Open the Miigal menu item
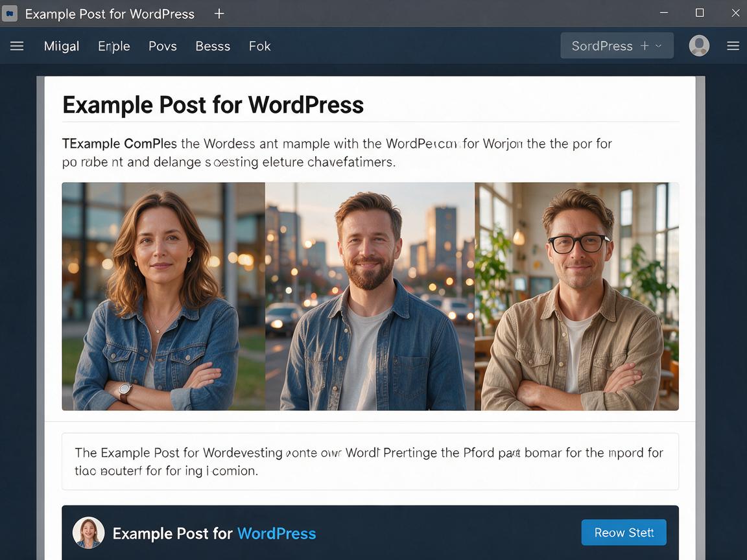This screenshot has width=747, height=560. pyautogui.click(x=62, y=46)
